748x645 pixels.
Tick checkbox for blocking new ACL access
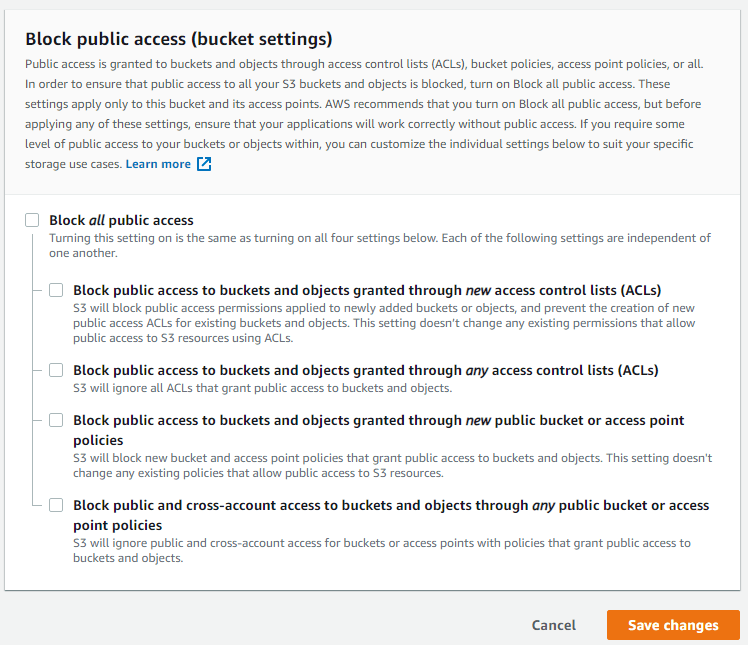tap(57, 290)
